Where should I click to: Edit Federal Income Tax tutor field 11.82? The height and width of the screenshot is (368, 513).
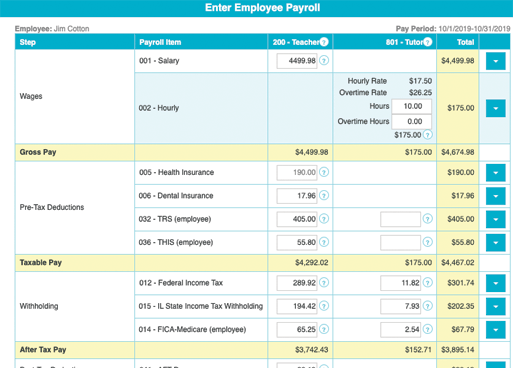coord(400,283)
